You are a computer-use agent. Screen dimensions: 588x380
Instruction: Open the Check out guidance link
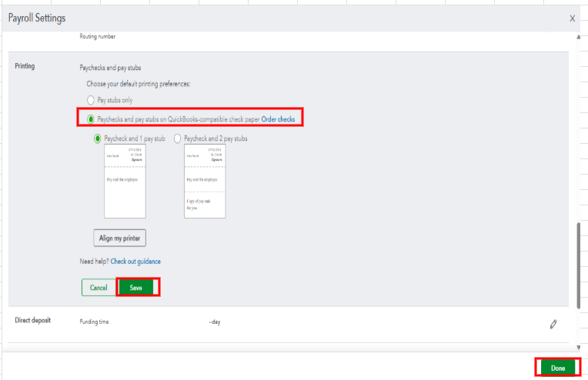click(135, 262)
